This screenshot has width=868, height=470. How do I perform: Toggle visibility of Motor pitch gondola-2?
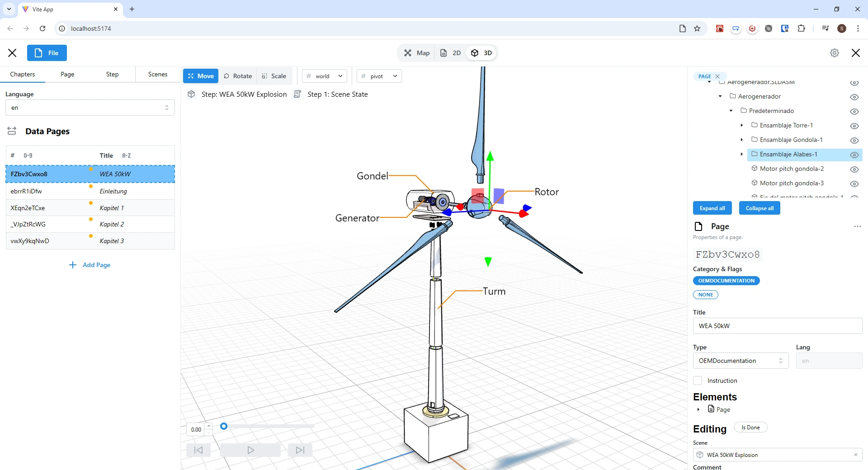pos(854,169)
